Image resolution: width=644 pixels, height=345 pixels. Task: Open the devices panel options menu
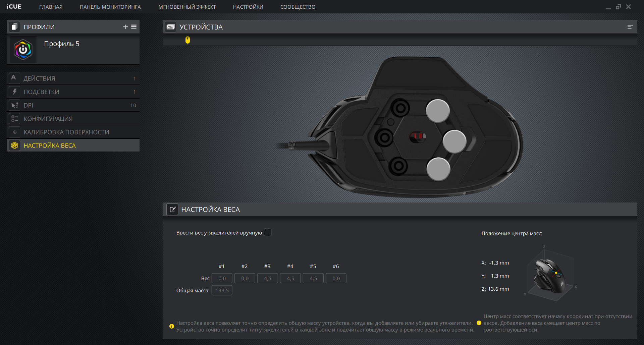(x=630, y=27)
